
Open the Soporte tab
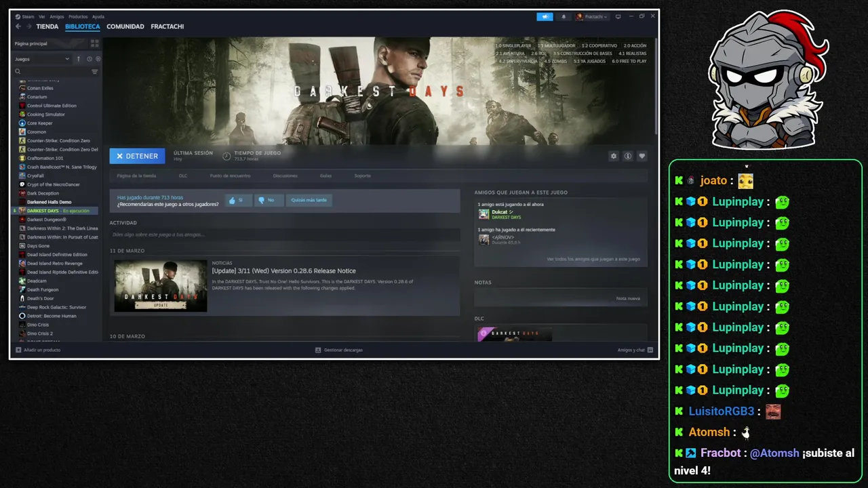click(363, 176)
